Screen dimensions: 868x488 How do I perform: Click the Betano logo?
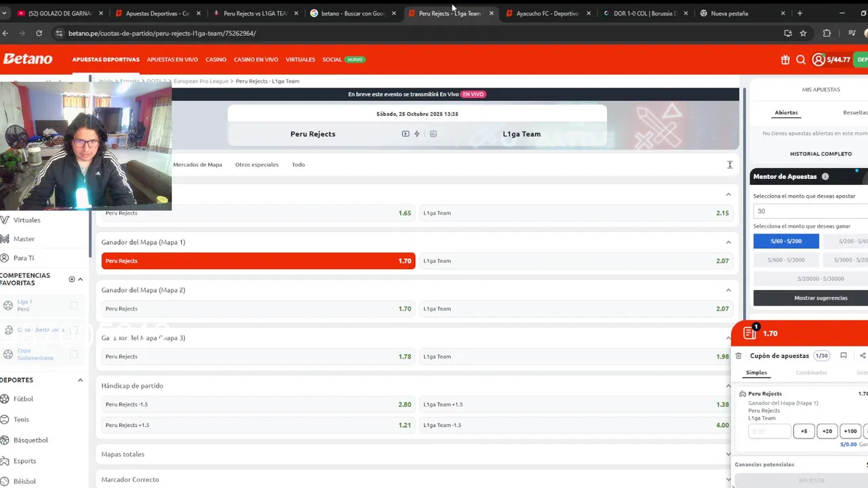[28, 59]
